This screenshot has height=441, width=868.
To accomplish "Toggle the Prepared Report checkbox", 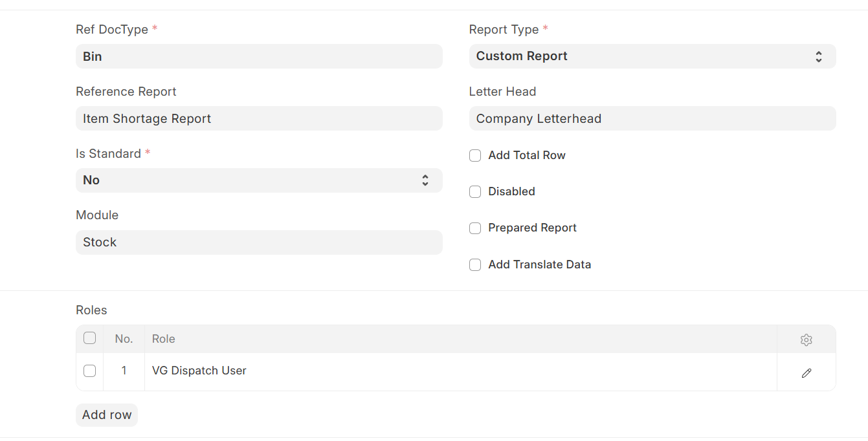I will tap(475, 228).
